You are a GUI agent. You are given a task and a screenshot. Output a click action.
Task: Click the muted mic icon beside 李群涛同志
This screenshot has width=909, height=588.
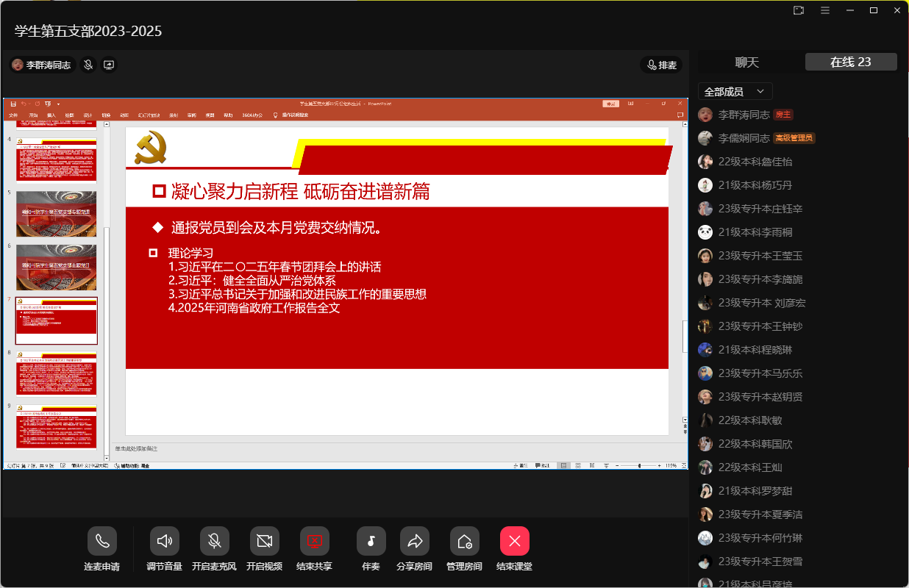click(88, 65)
